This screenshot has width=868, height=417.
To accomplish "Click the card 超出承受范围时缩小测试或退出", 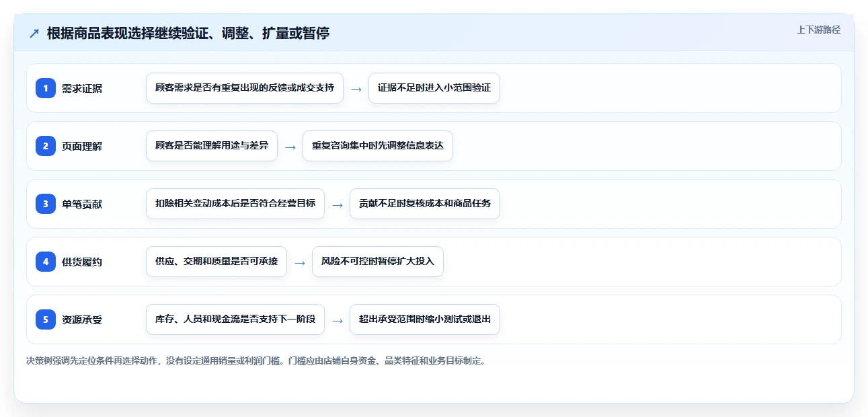I will pyautogui.click(x=425, y=319).
